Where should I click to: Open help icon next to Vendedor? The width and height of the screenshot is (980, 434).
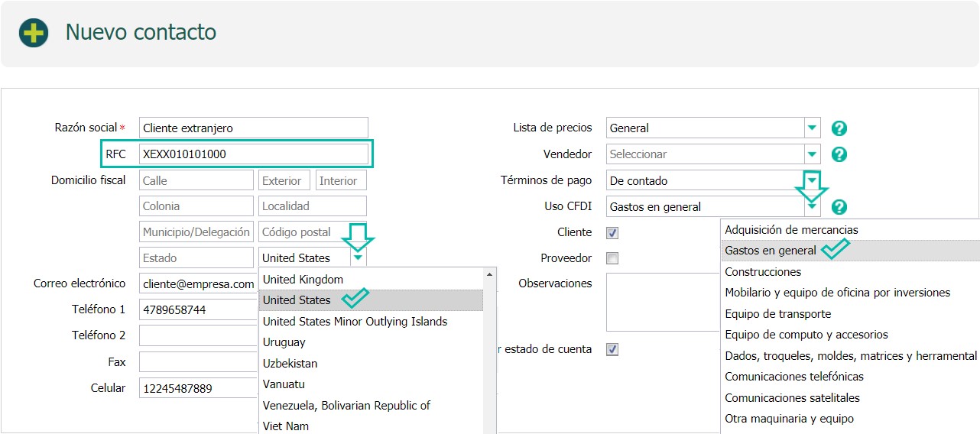pyautogui.click(x=839, y=154)
